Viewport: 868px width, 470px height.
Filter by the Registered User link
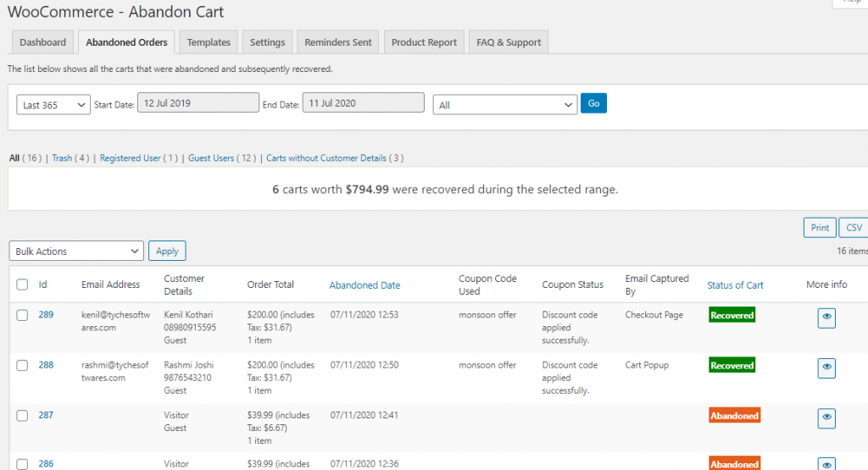(x=130, y=158)
